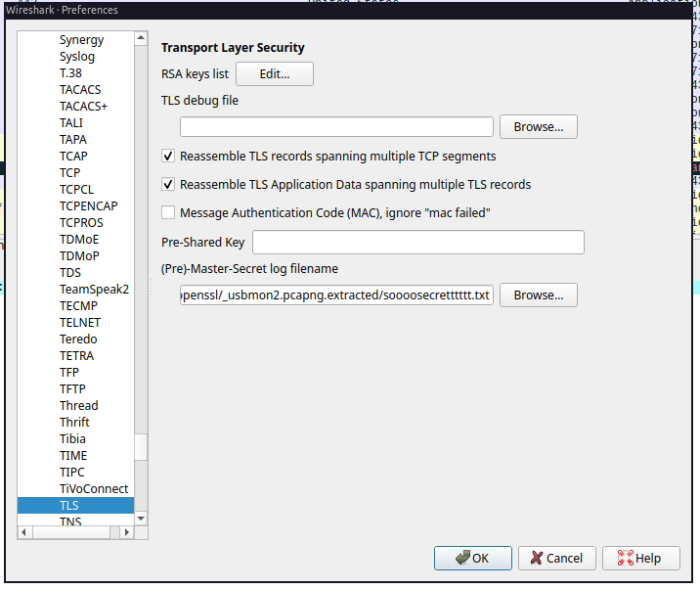
Task: Select TIME protocol entry
Action: tap(73, 455)
